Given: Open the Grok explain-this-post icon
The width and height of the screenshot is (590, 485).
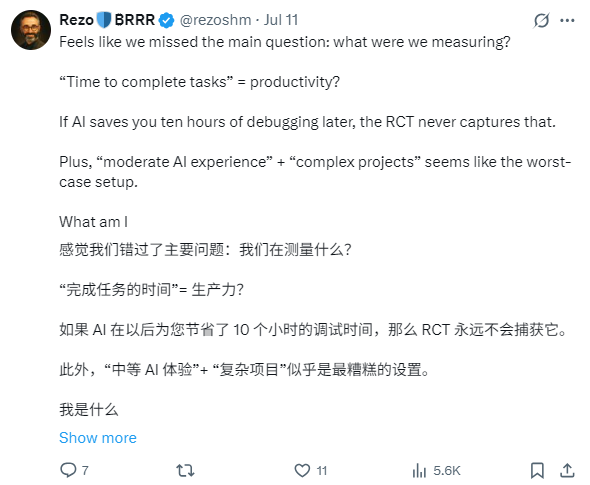Looking at the screenshot, I should click(x=541, y=20).
